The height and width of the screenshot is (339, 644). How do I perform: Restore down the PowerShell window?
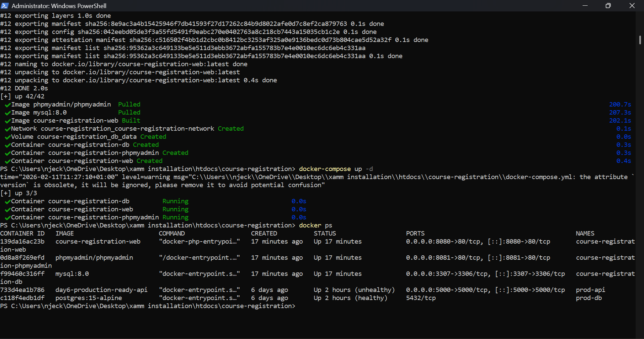tap(608, 6)
